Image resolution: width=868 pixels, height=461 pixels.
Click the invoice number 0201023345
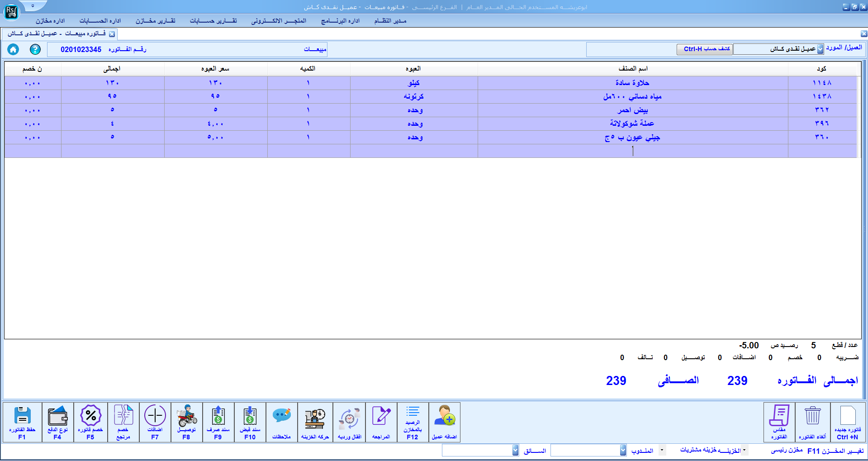click(x=81, y=49)
